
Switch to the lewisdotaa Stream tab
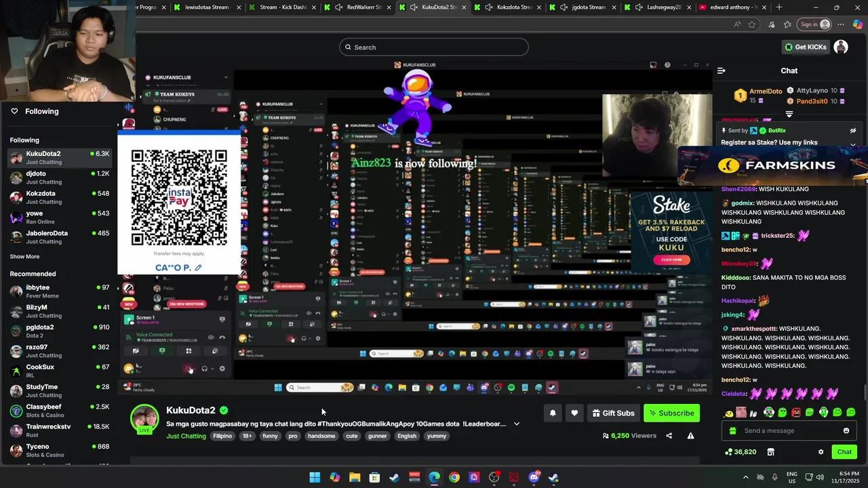[206, 7]
